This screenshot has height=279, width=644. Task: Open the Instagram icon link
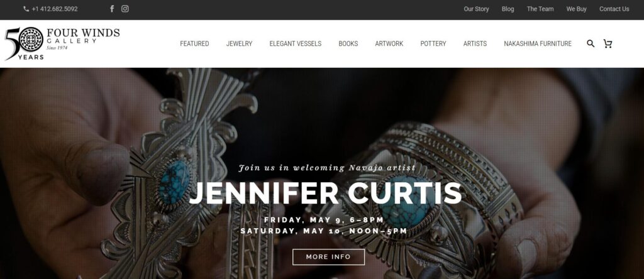(x=125, y=9)
